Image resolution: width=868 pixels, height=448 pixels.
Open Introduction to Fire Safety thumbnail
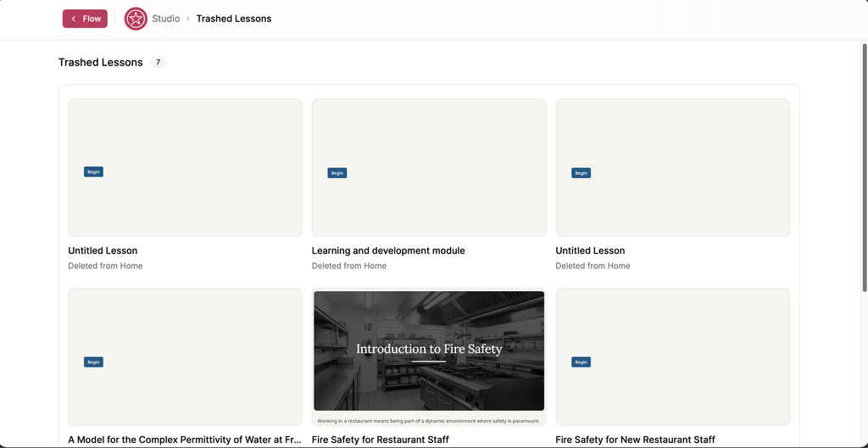(429, 356)
